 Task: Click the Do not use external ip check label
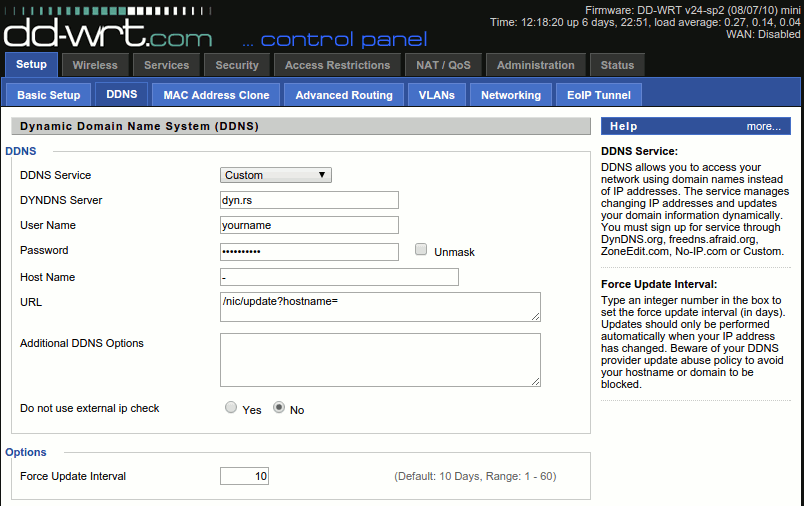tap(90, 409)
